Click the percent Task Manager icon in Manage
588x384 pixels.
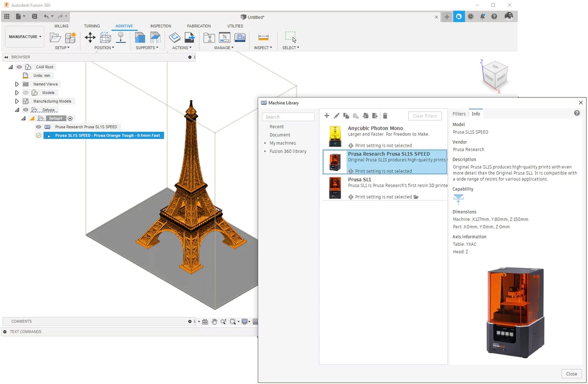click(x=224, y=37)
